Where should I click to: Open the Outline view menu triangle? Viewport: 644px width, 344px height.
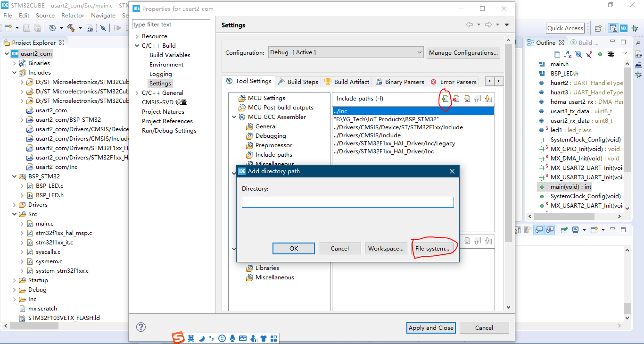point(625,54)
